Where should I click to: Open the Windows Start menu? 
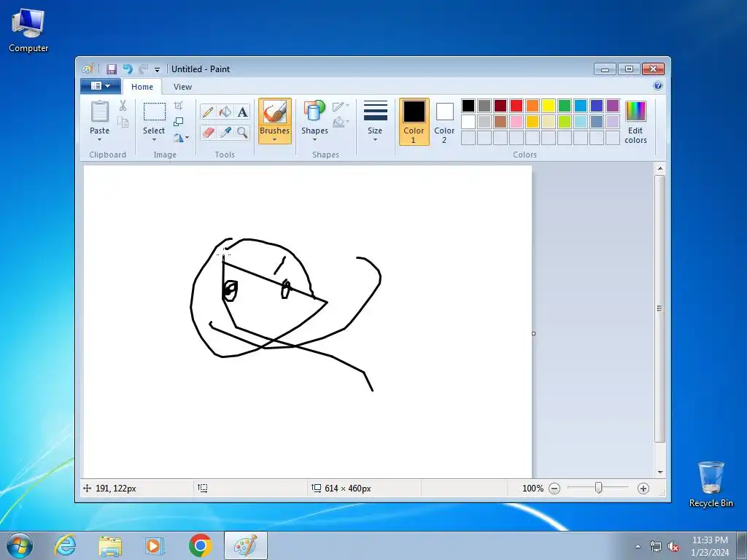click(x=20, y=545)
